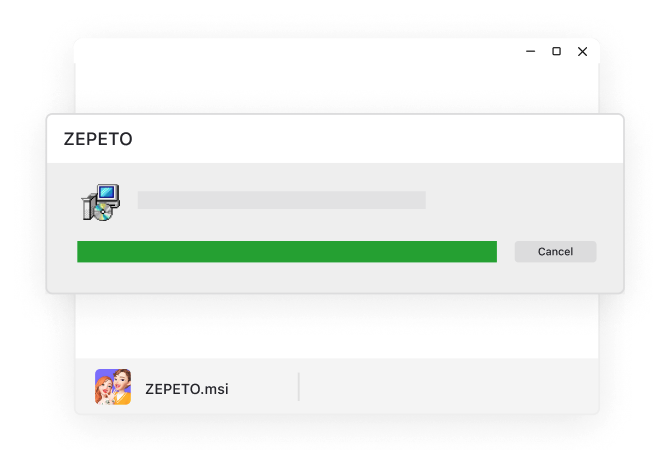Click the gray status text placeholder bar

coord(282,200)
